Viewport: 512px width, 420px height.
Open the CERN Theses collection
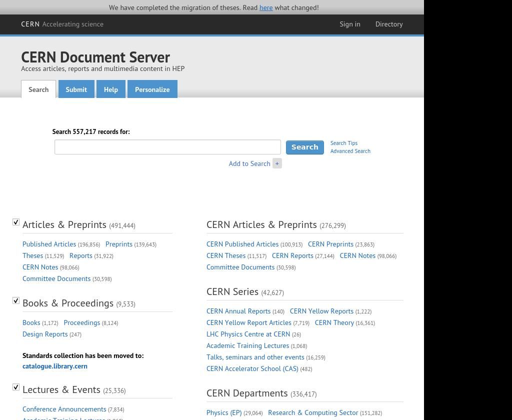pyautogui.click(x=226, y=255)
